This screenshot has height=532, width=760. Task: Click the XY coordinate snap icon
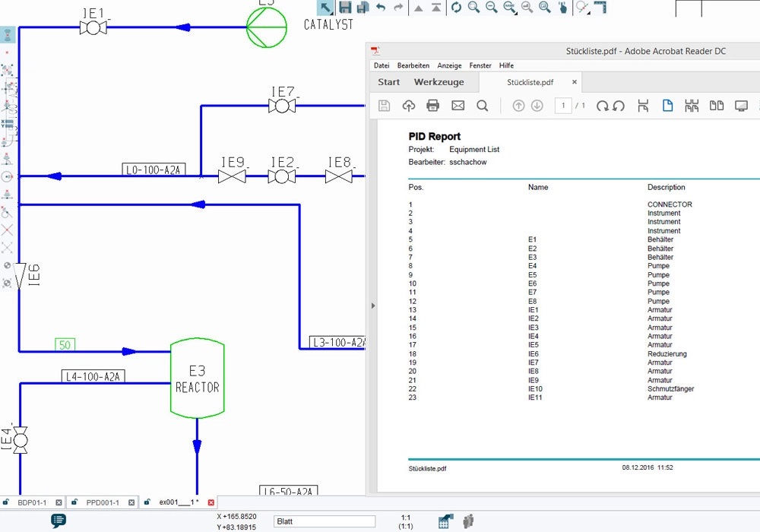click(8, 123)
